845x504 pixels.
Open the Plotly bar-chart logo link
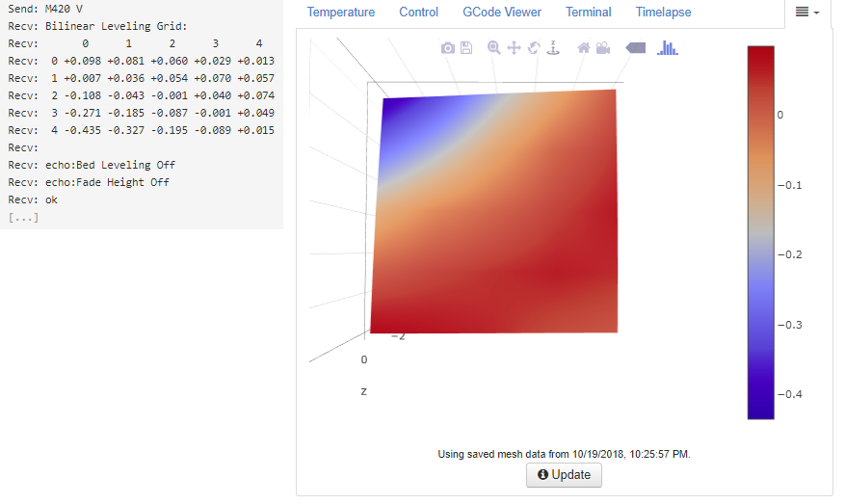pos(667,48)
